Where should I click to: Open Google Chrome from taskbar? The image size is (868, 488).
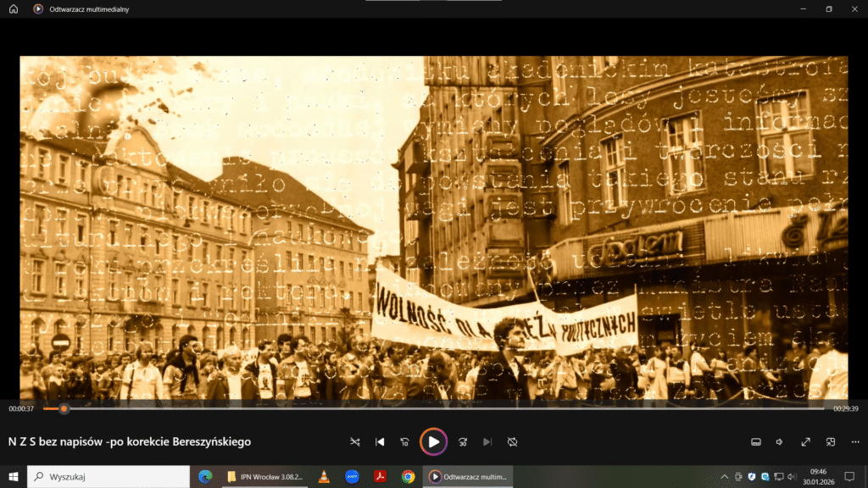408,477
